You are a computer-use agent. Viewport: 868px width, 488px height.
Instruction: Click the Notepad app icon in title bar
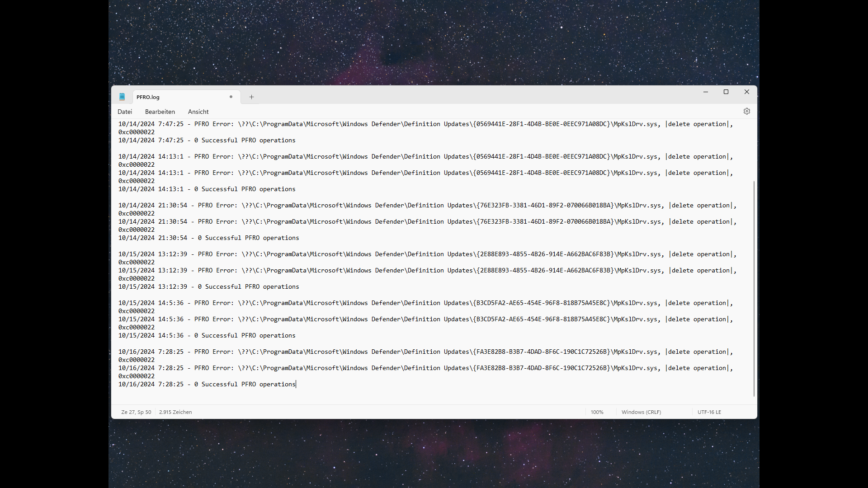click(x=122, y=97)
